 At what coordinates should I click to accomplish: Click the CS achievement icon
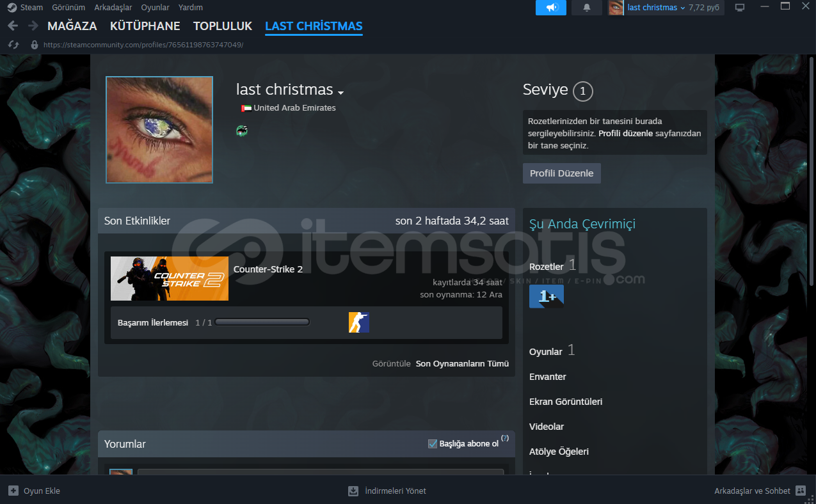coord(359,322)
